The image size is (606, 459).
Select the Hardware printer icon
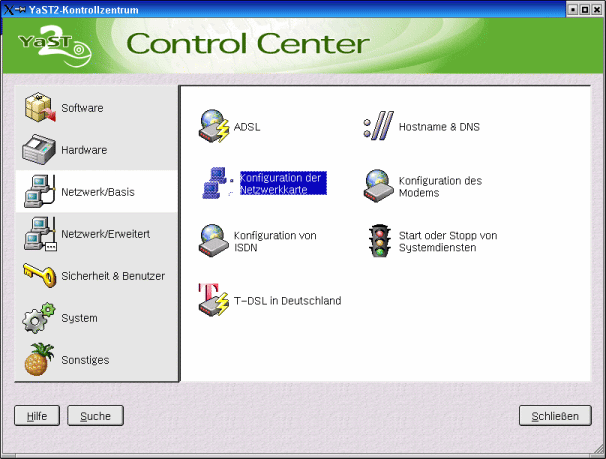tap(39, 150)
